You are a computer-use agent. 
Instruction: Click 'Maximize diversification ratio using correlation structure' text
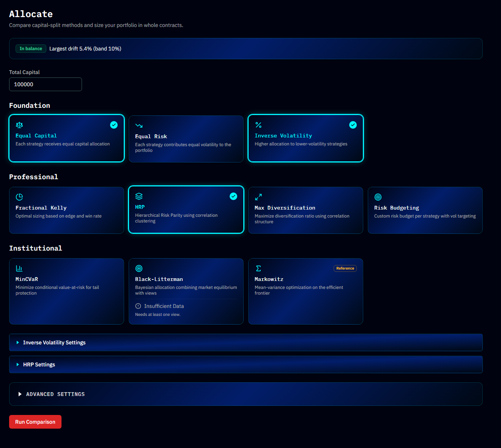point(302,219)
